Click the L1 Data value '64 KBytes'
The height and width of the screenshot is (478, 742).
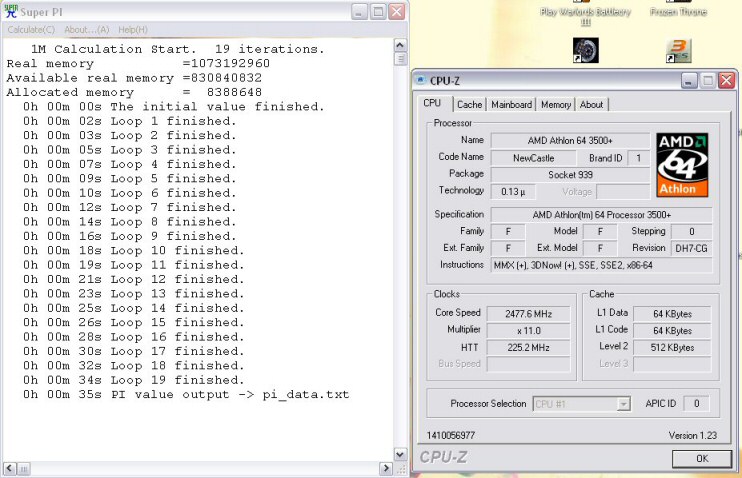pyautogui.click(x=672, y=314)
